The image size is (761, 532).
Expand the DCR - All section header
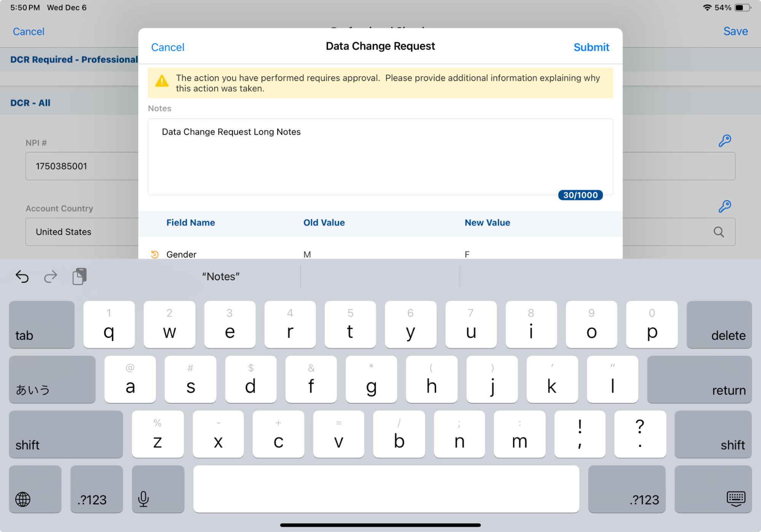30,103
